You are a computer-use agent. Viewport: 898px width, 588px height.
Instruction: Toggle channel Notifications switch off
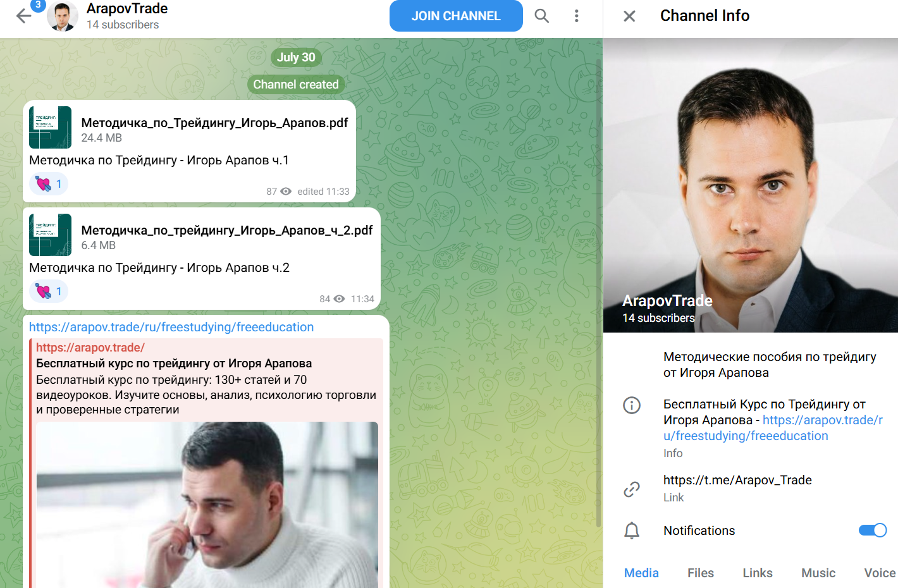point(872,530)
